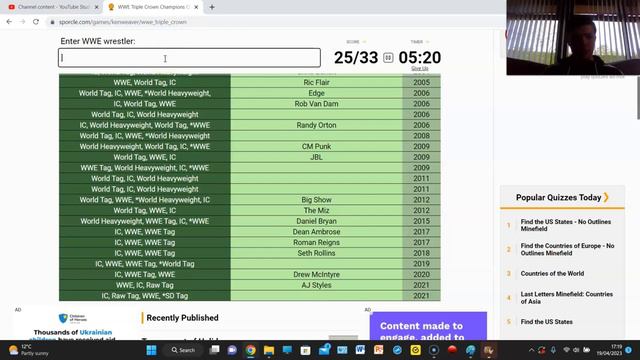The image size is (640, 360).
Task: Open the taskbar Search box
Action: click(183, 350)
